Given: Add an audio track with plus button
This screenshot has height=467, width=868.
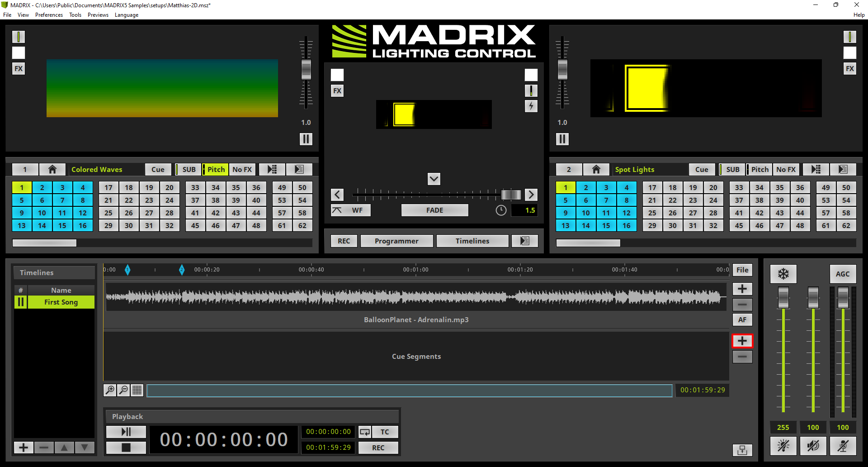Looking at the screenshot, I should click(742, 289).
